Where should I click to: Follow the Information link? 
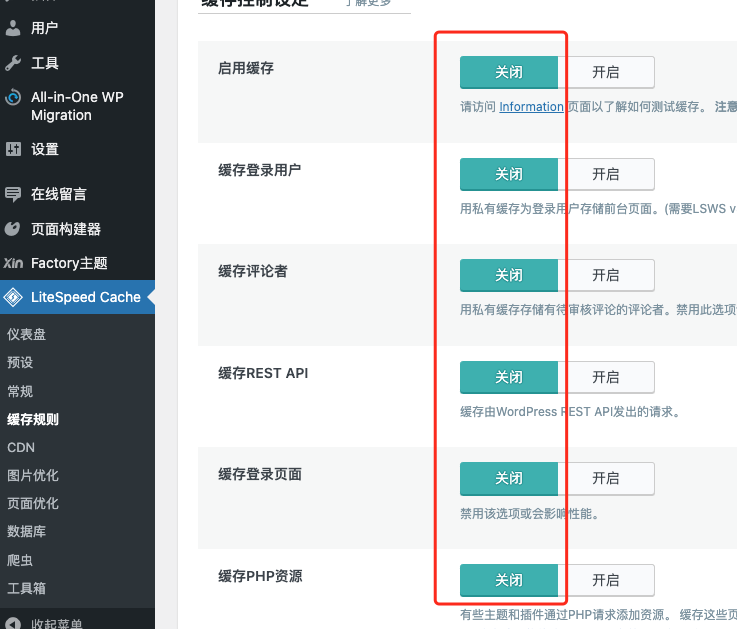click(x=531, y=107)
